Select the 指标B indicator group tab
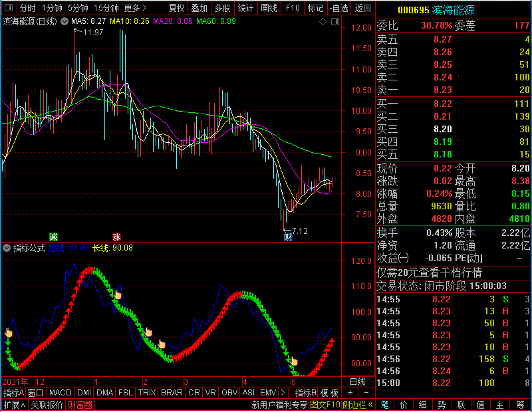Screen dimensions: 532x412 click(x=306, y=393)
